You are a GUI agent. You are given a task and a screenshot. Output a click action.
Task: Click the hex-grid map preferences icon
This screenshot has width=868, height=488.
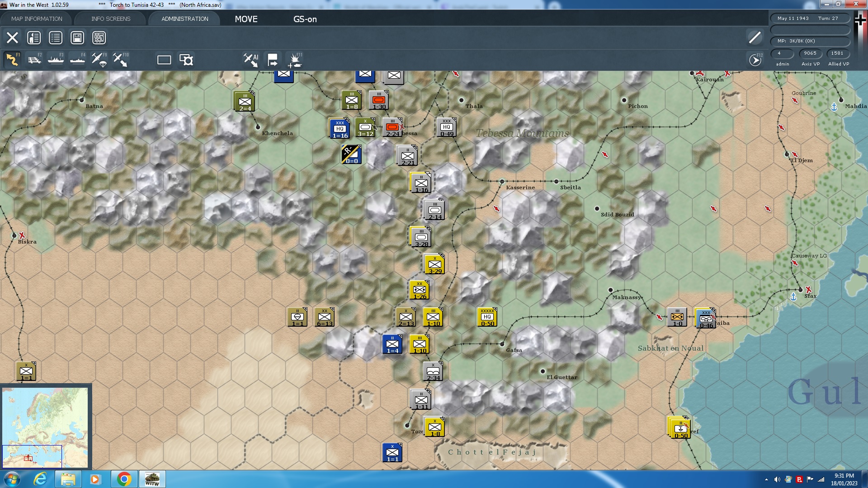[99, 38]
